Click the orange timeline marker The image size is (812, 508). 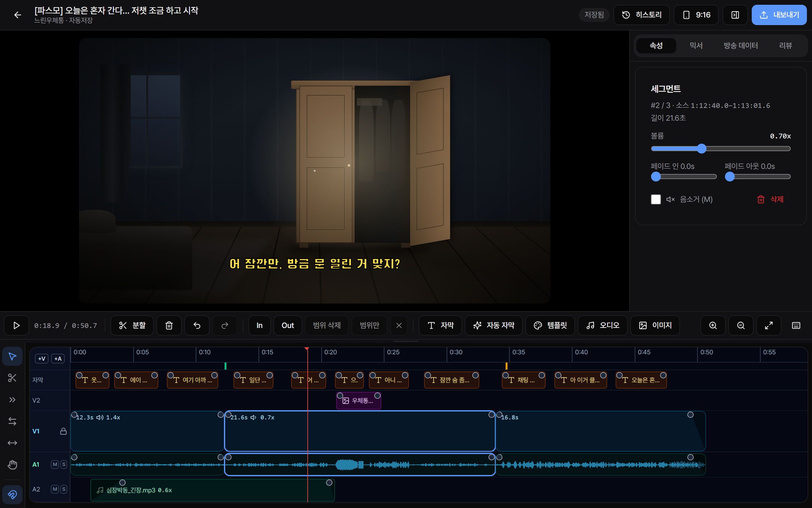click(x=506, y=366)
